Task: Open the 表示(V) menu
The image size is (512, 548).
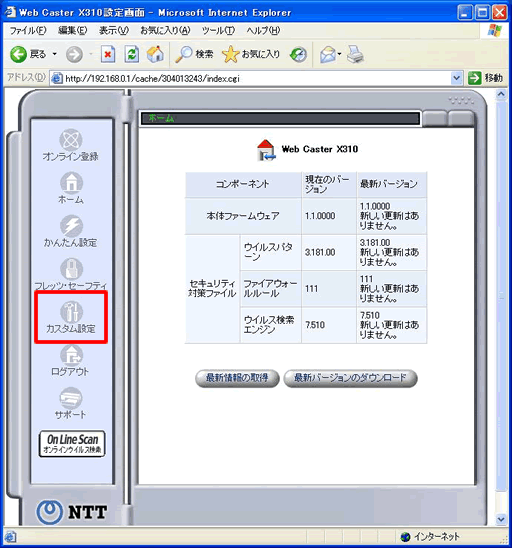Action: click(x=114, y=31)
